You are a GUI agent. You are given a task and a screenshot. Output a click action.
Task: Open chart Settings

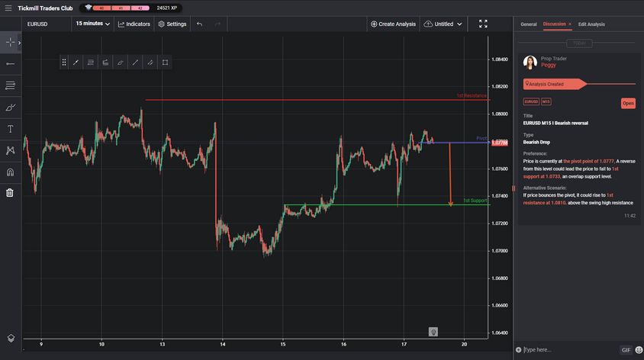coord(172,24)
